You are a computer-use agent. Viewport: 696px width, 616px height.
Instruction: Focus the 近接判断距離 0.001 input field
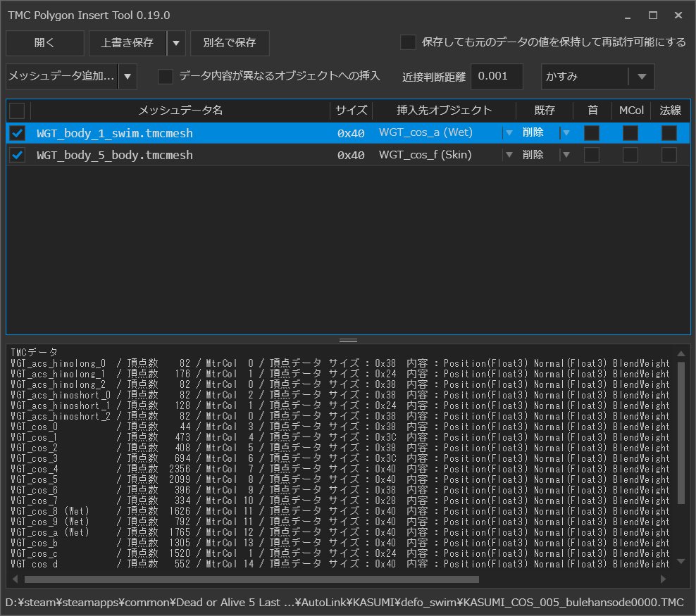pyautogui.click(x=497, y=76)
